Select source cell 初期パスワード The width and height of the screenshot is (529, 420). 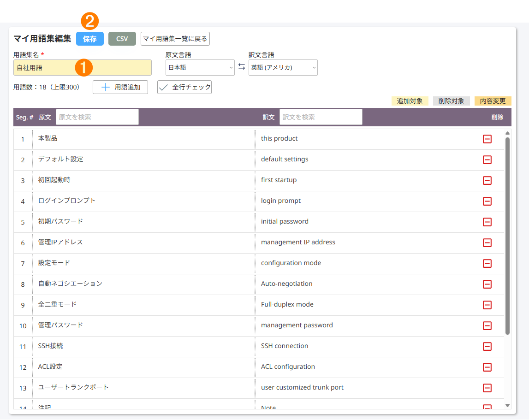click(x=144, y=222)
